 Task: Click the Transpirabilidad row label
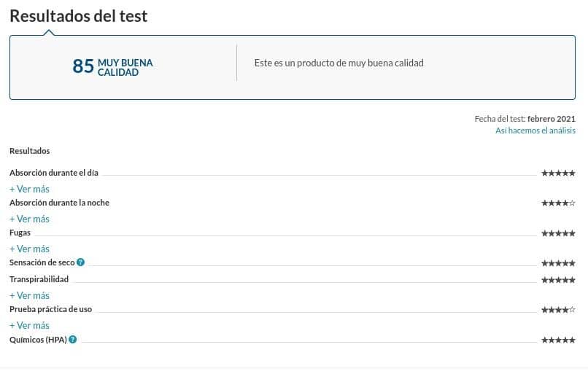(x=39, y=279)
